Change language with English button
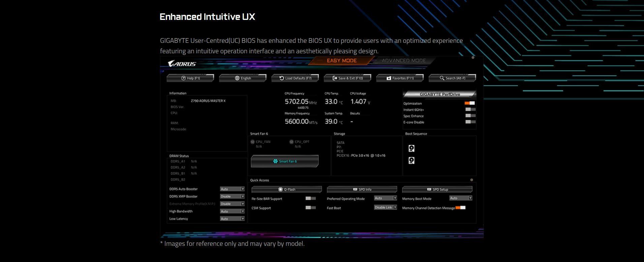The width and height of the screenshot is (644, 262). coord(243,78)
